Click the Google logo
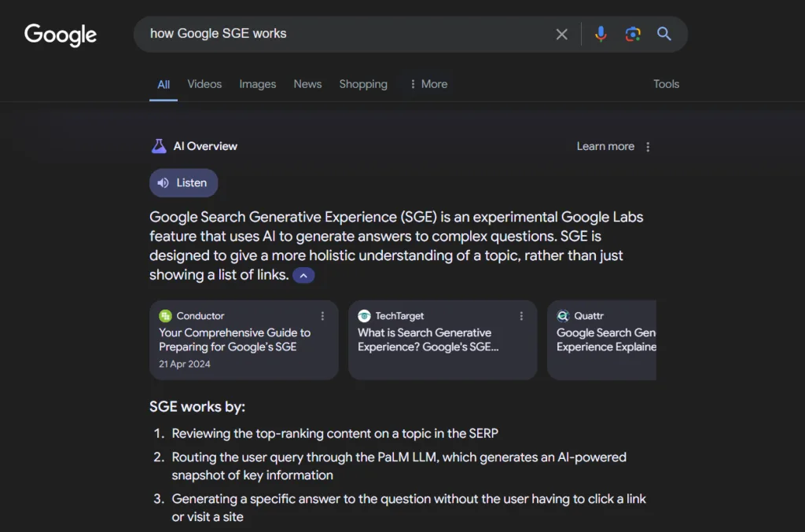This screenshot has width=805, height=532. tap(61, 35)
